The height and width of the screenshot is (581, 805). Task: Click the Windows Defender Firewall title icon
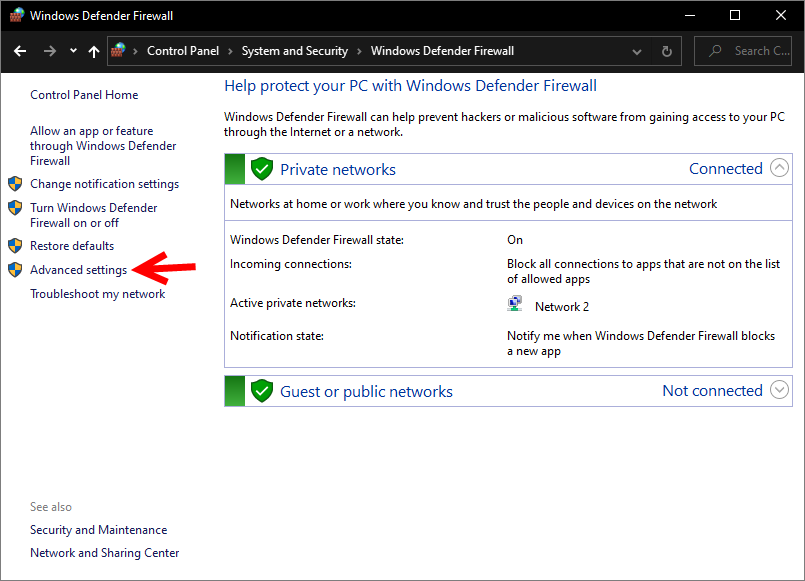tap(16, 15)
